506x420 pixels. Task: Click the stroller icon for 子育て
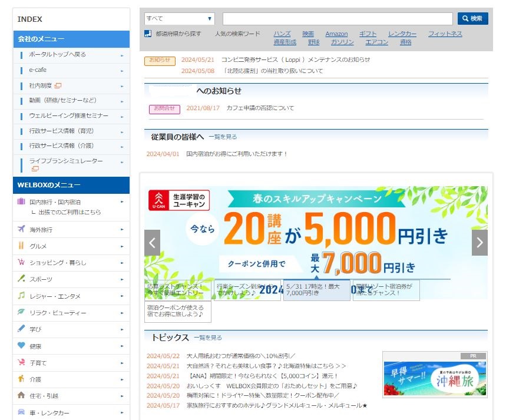[x=21, y=362]
